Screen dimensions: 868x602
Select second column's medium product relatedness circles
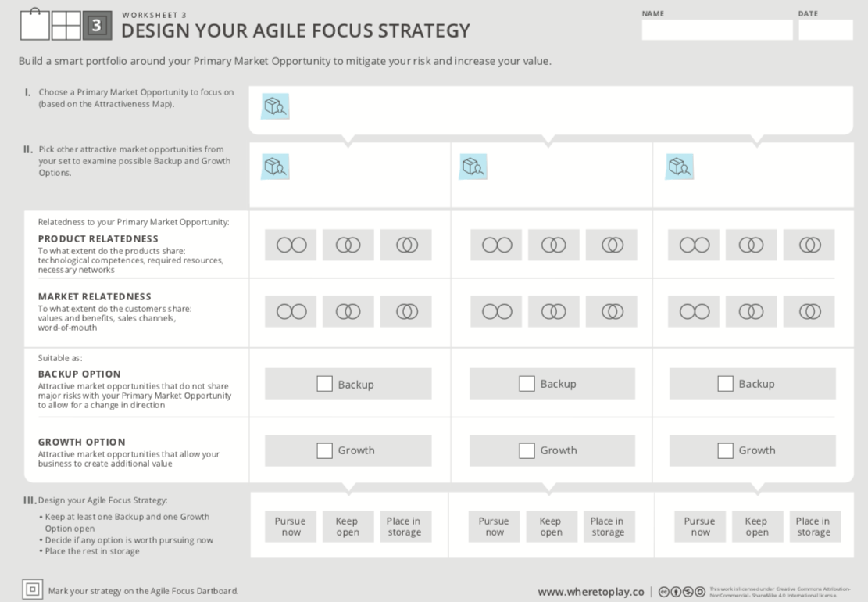pyautogui.click(x=554, y=245)
